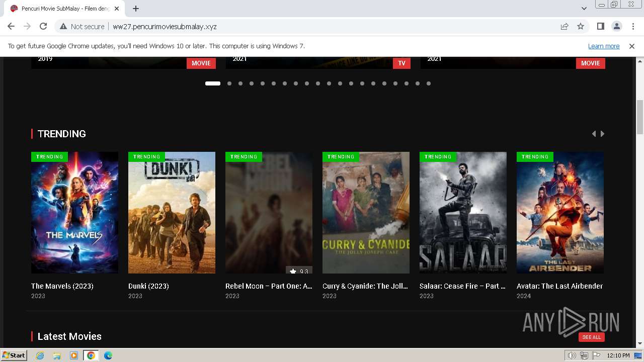The image size is (644, 362).
Task: Open Curry & Cyanide title link
Action: tap(366, 286)
